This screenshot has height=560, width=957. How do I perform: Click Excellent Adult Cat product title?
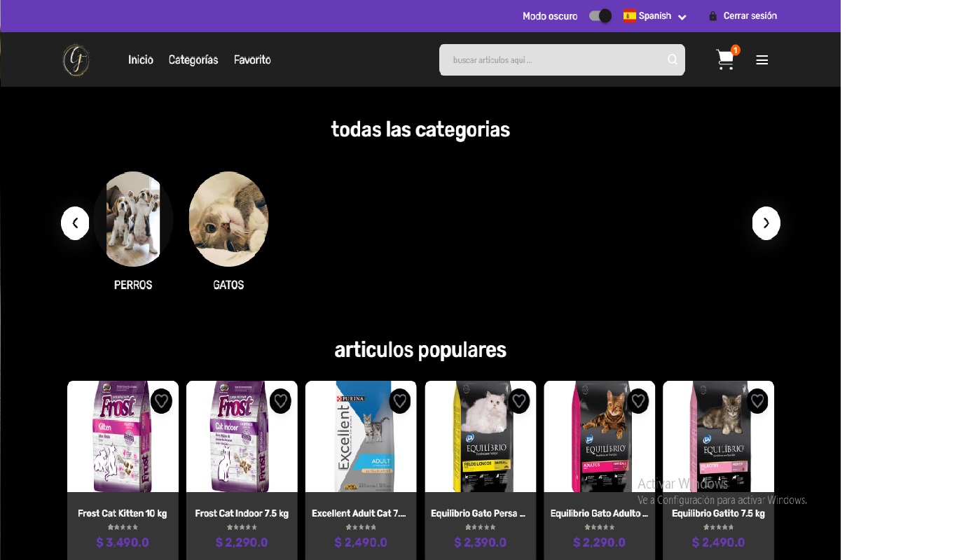coord(359,513)
